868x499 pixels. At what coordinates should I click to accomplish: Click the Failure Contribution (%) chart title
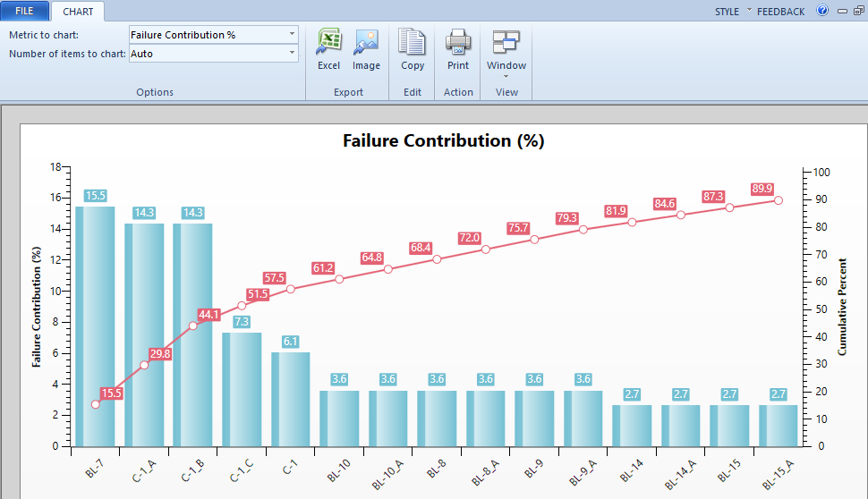443,140
